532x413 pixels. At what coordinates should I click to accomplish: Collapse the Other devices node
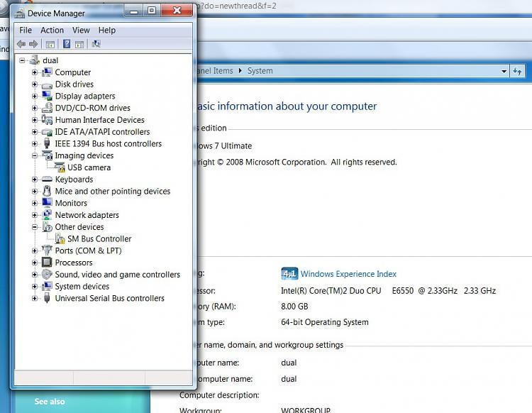(x=34, y=227)
